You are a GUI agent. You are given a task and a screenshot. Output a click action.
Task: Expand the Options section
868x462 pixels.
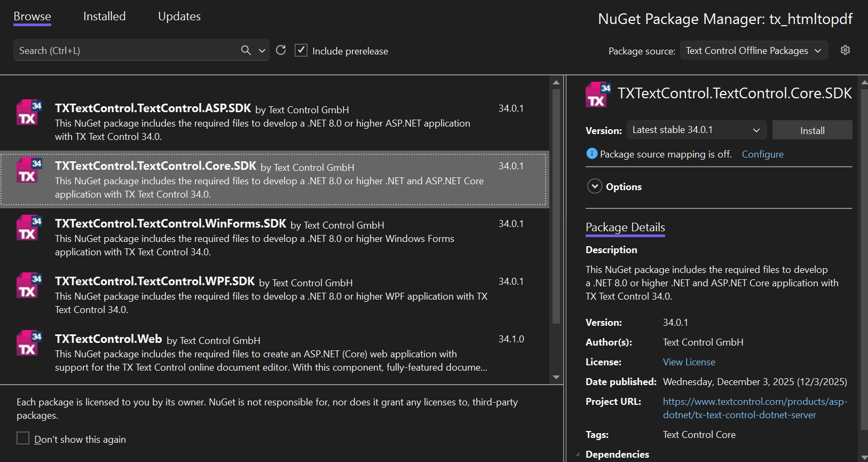point(594,186)
